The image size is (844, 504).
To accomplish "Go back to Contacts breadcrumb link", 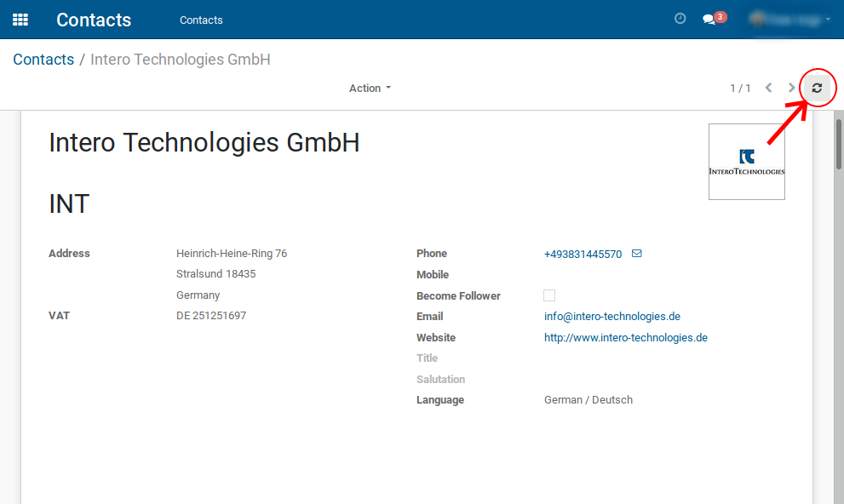I will pos(43,59).
